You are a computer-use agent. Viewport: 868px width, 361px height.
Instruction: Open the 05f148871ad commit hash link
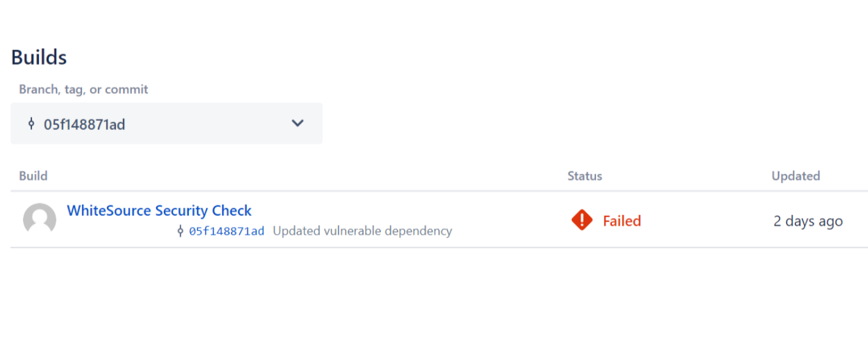click(x=227, y=231)
